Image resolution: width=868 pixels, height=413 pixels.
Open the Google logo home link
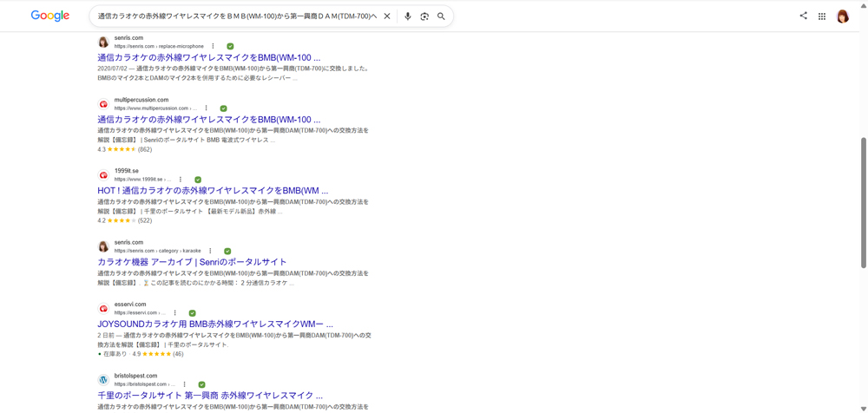tap(50, 16)
